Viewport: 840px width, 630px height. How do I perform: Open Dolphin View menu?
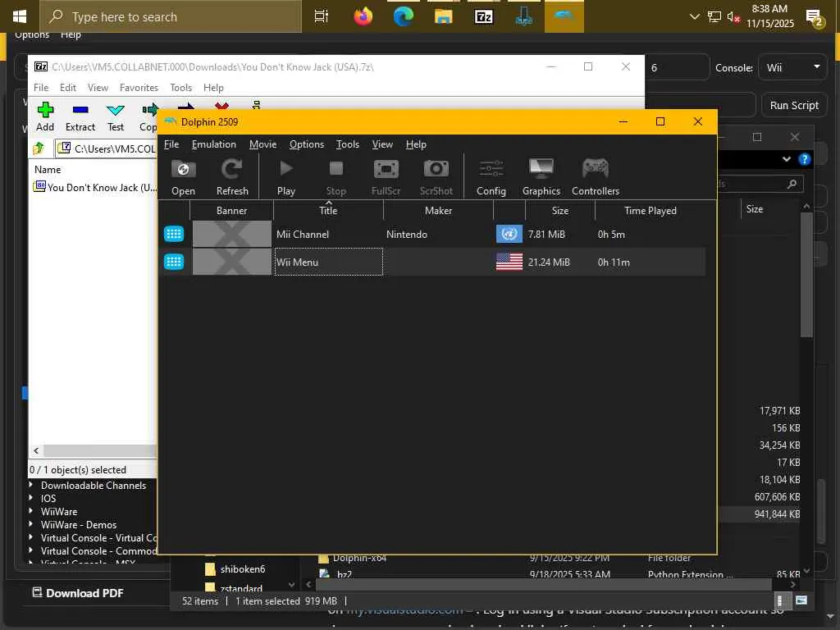click(382, 144)
